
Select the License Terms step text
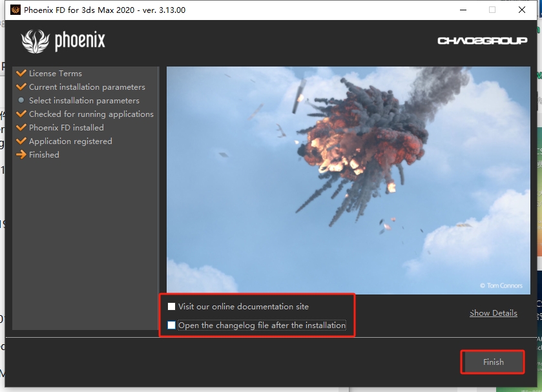pos(56,73)
